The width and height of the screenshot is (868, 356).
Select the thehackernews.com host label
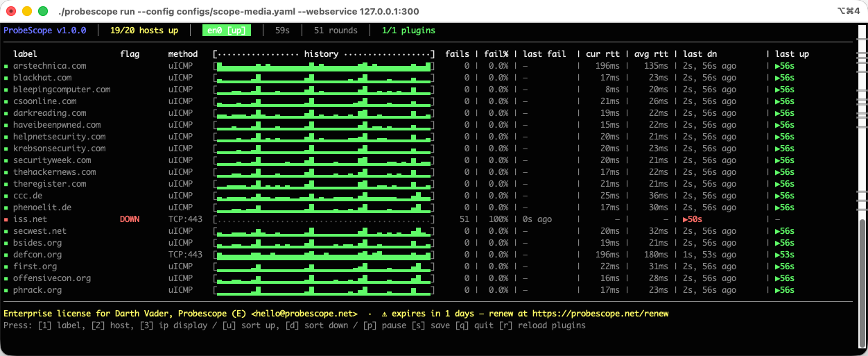[55, 172]
